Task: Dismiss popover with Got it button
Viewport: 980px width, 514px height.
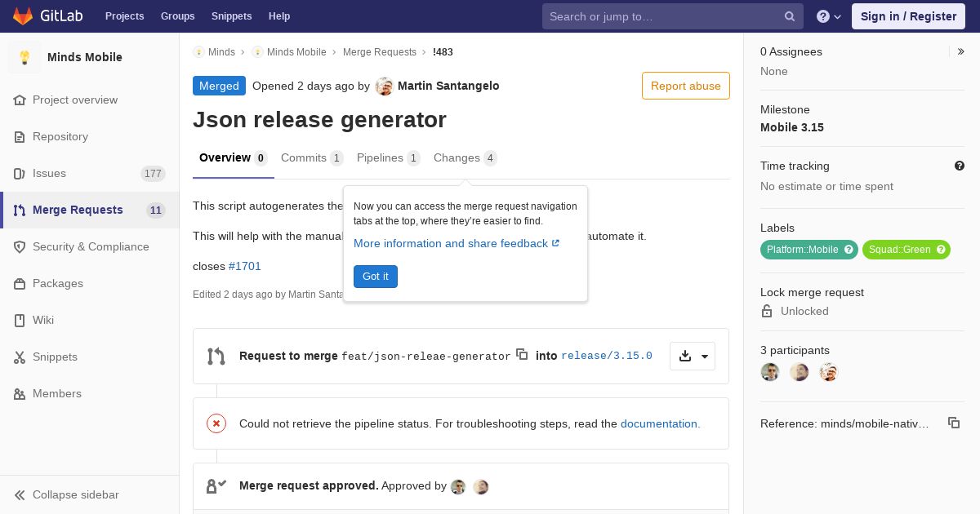Action: (376, 277)
